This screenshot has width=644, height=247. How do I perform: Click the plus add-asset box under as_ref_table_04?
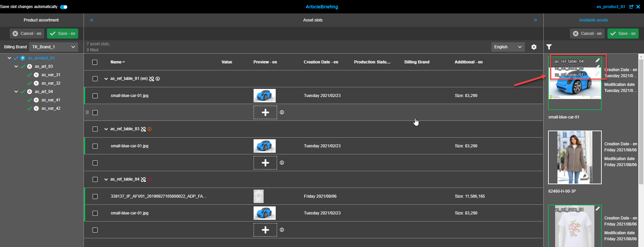click(265, 230)
